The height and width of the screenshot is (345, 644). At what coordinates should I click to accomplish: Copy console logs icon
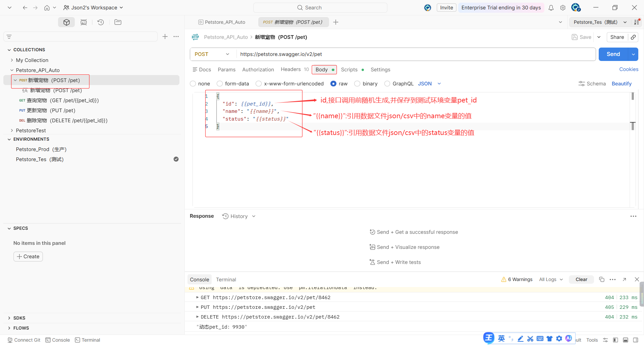point(601,279)
